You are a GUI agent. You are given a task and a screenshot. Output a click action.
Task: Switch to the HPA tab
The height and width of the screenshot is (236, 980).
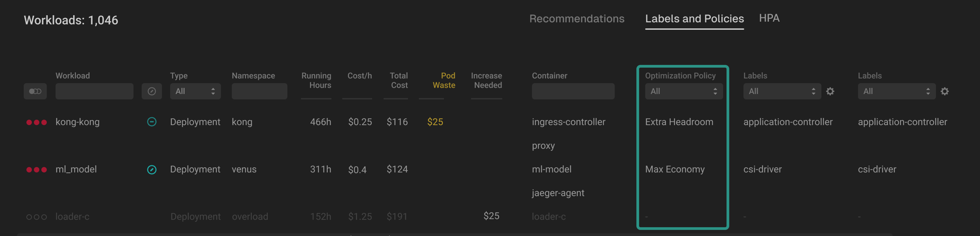(x=769, y=18)
